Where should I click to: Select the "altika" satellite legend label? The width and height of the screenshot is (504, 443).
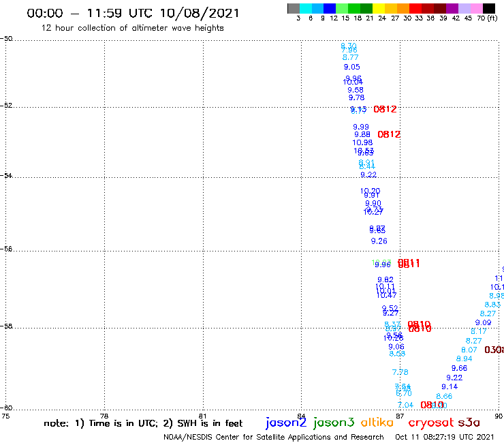point(377,423)
